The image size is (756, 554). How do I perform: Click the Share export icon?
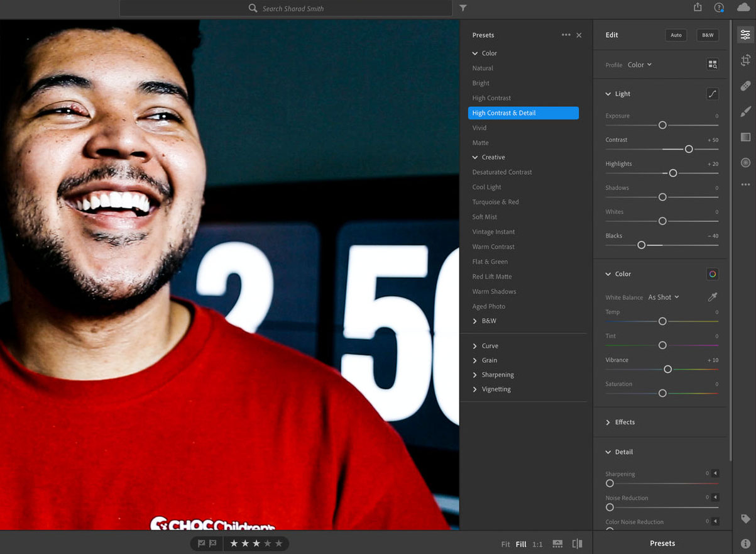pyautogui.click(x=698, y=7)
